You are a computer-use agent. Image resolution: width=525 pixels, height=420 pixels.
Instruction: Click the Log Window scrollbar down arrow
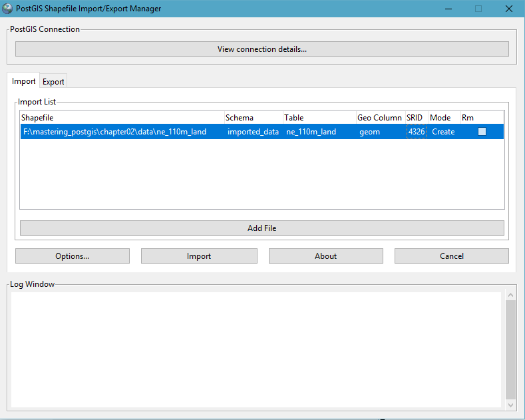(510, 405)
